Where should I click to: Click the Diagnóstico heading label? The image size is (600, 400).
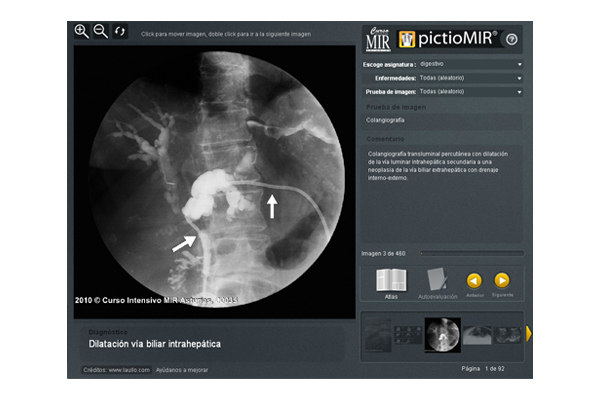[x=108, y=332]
